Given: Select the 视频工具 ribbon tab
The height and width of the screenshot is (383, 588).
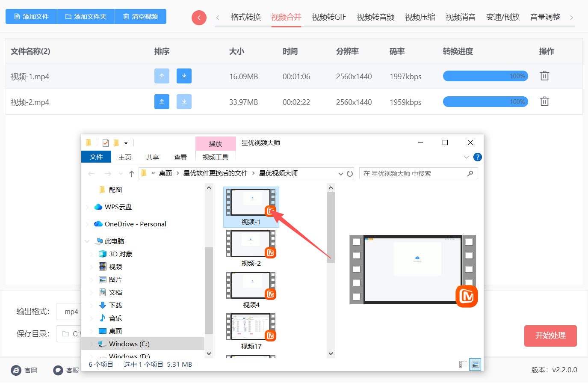Looking at the screenshot, I should pos(216,157).
